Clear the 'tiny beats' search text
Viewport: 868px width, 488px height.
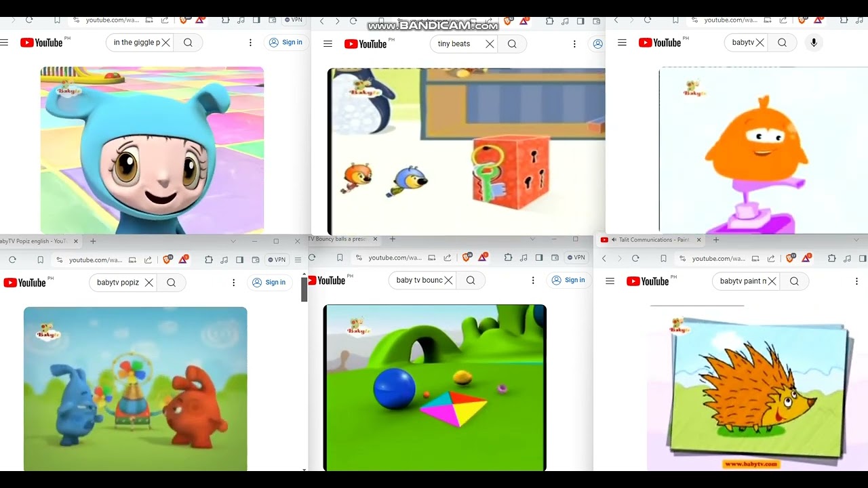(490, 44)
